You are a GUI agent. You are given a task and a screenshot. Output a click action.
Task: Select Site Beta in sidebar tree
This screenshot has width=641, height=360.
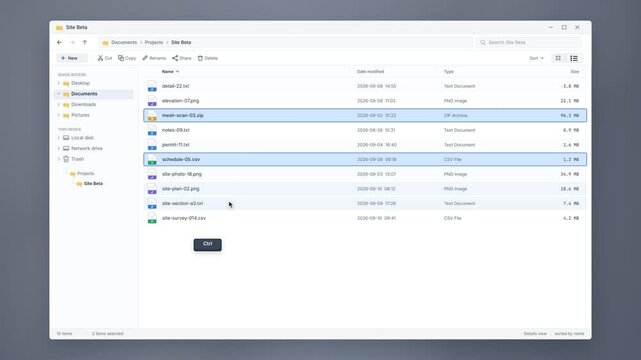click(93, 183)
